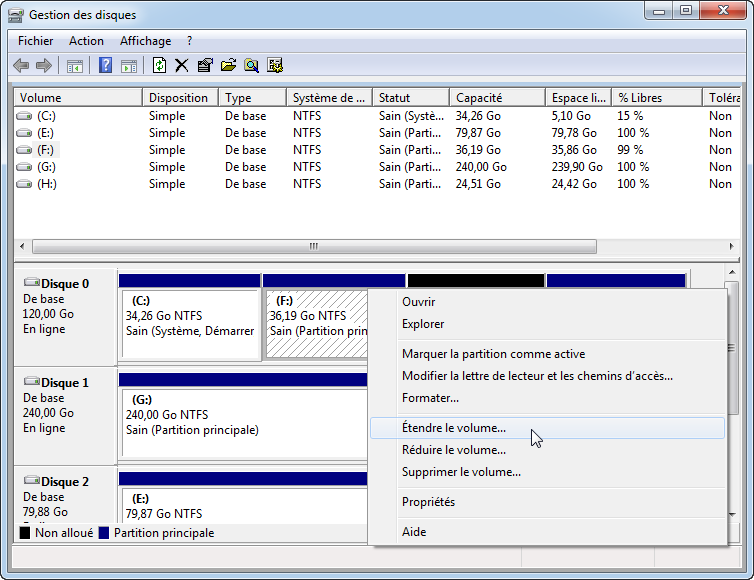The width and height of the screenshot is (754, 580).
Task: Sort by the Type column header
Action: [252, 98]
